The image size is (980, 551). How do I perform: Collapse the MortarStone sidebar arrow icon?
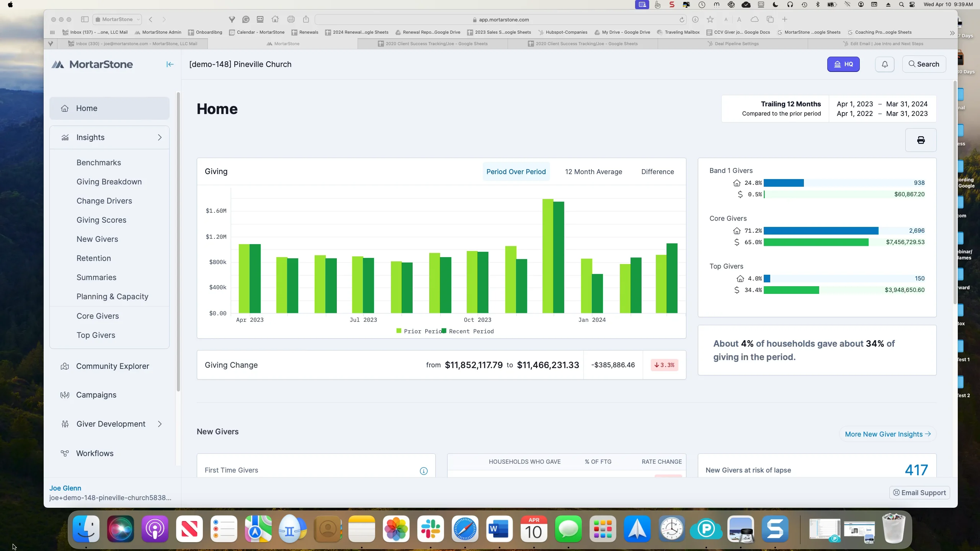click(170, 64)
